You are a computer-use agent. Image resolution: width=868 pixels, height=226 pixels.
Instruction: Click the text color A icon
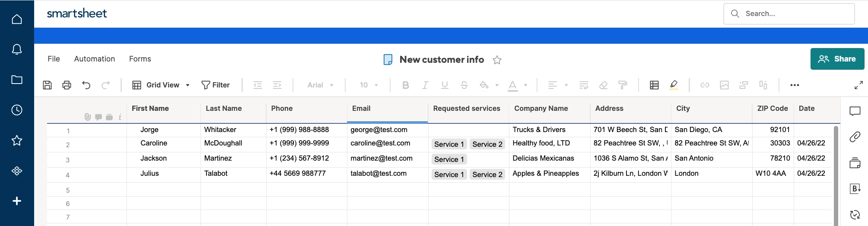[513, 86]
